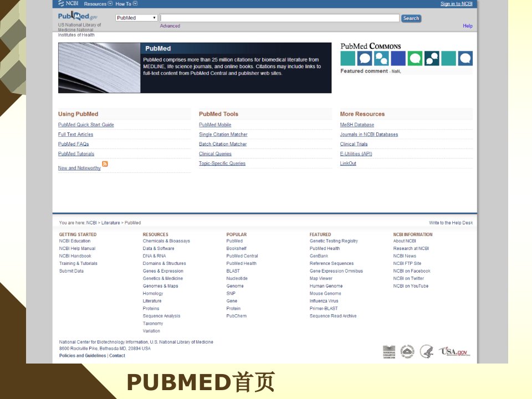Open NCBI Help Manual footer link
The width and height of the screenshot is (532, 399).
pos(78,248)
